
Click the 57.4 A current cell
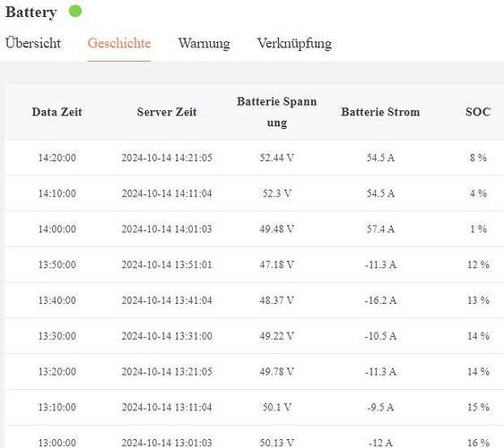pyautogui.click(x=380, y=229)
